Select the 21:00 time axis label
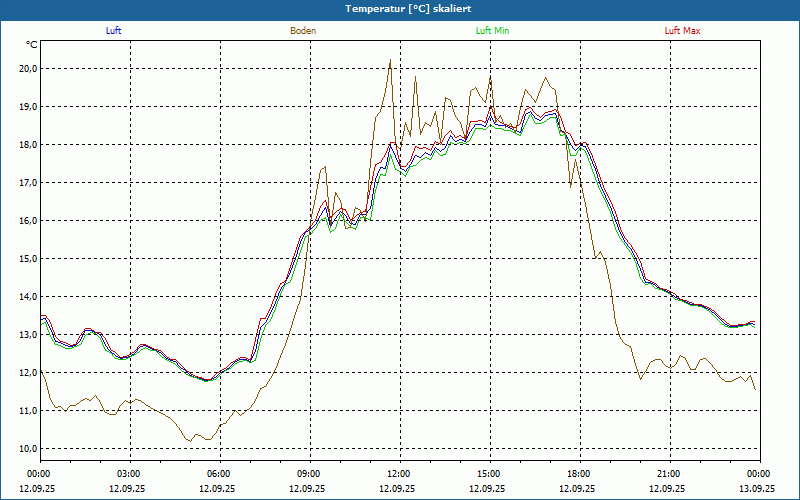 tap(669, 474)
